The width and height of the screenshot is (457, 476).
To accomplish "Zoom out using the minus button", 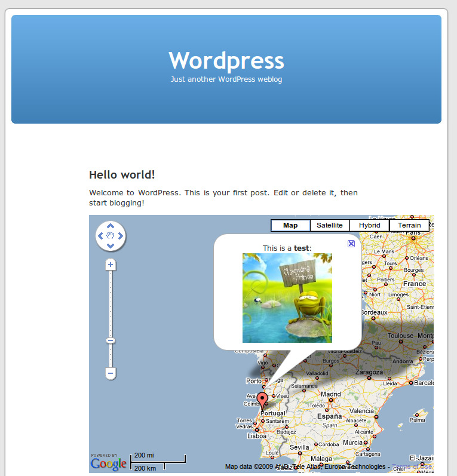I will tap(111, 373).
